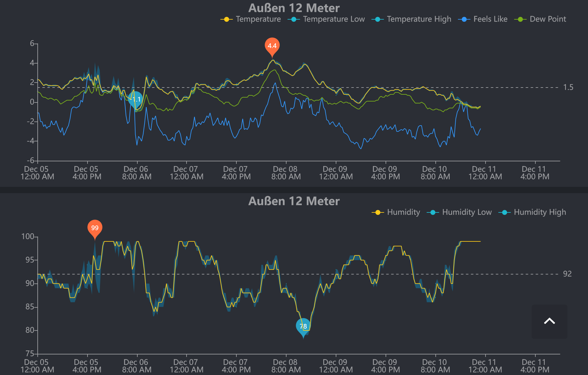Click the temperature chart title Außen 12 Meter
Viewport: 588px width, 375px height.
294,8
